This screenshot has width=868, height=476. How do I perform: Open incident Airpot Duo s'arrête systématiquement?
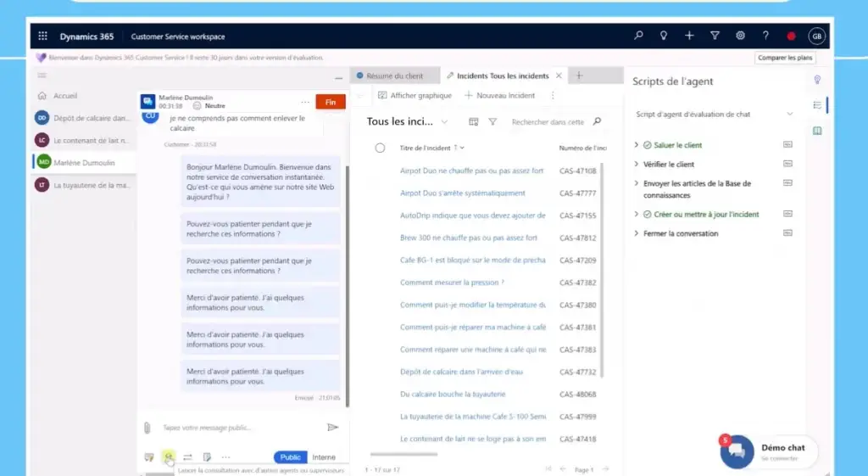pyautogui.click(x=462, y=193)
